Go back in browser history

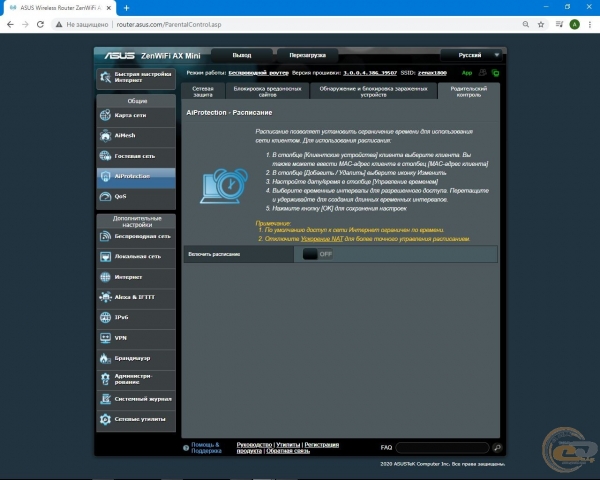click(10, 24)
